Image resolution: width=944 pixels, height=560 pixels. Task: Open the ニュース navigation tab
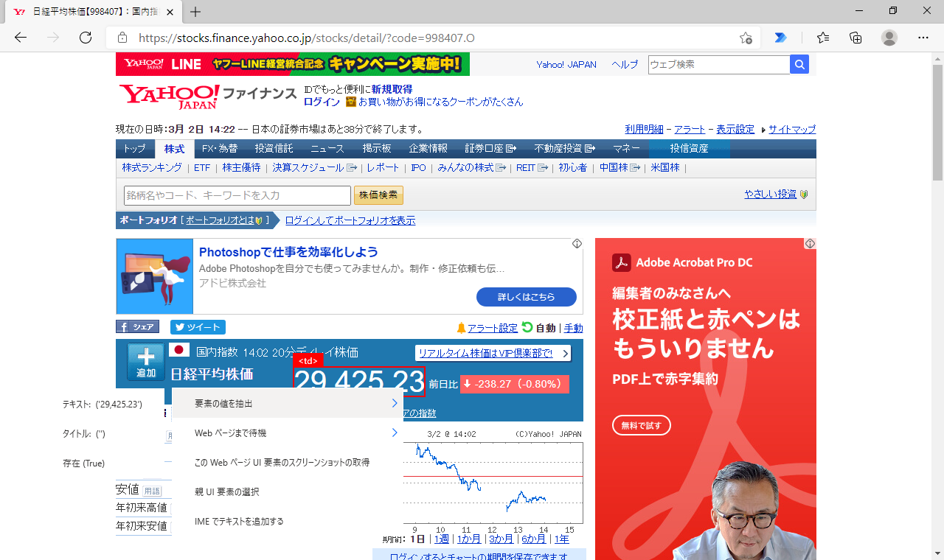coord(327,148)
